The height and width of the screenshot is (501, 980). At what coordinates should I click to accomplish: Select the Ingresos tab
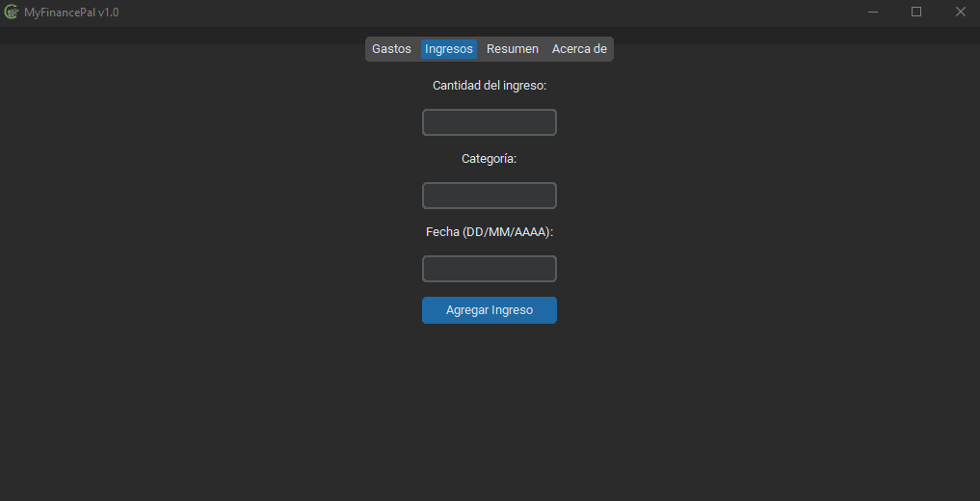(x=449, y=49)
